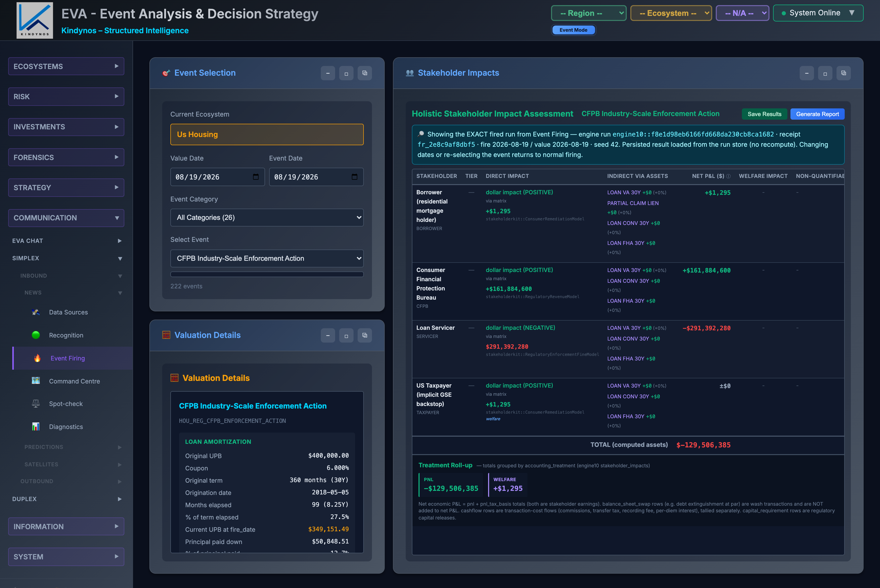Click the green Recognition status icon
880x588 pixels.
[x=36, y=335]
